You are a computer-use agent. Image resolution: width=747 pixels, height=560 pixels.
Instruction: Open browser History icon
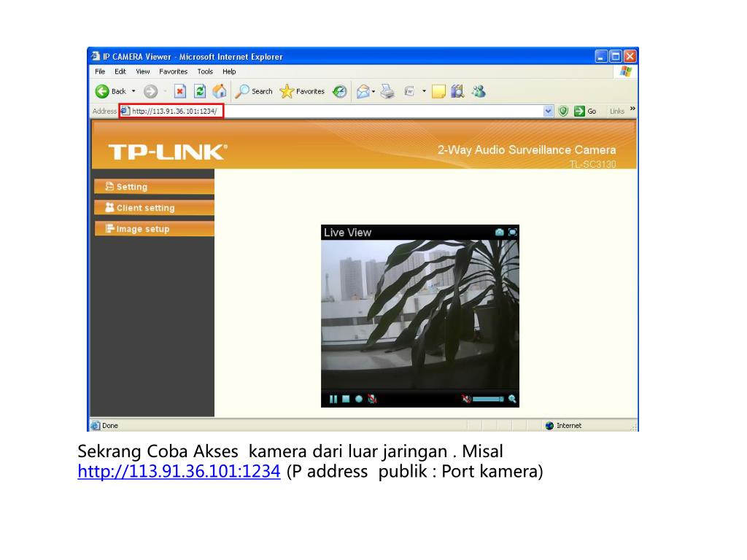click(340, 91)
